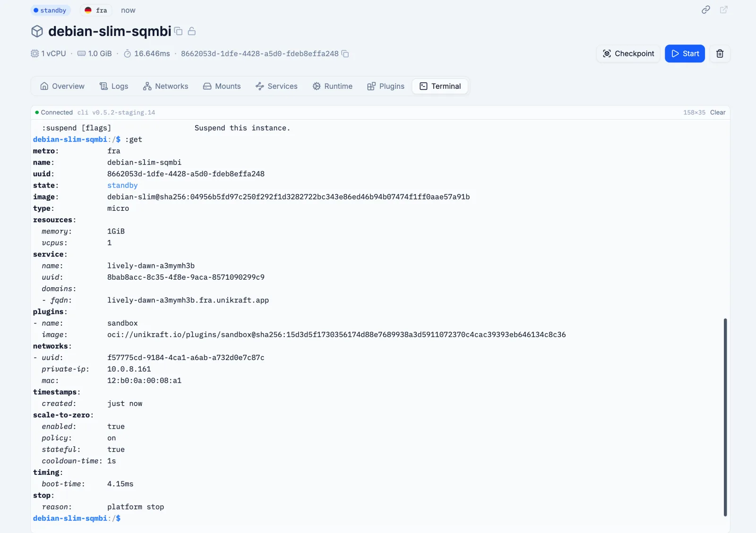Click the service uuid 8bab8acc-8c35-4f8e-9aca-8571090299c9
Screen dimensions: 756x533
coord(186,277)
